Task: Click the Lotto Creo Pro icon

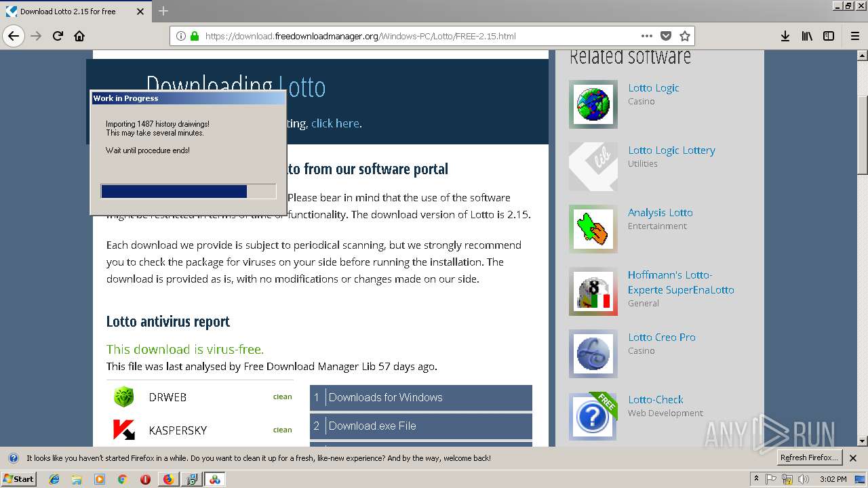Action: pos(593,354)
